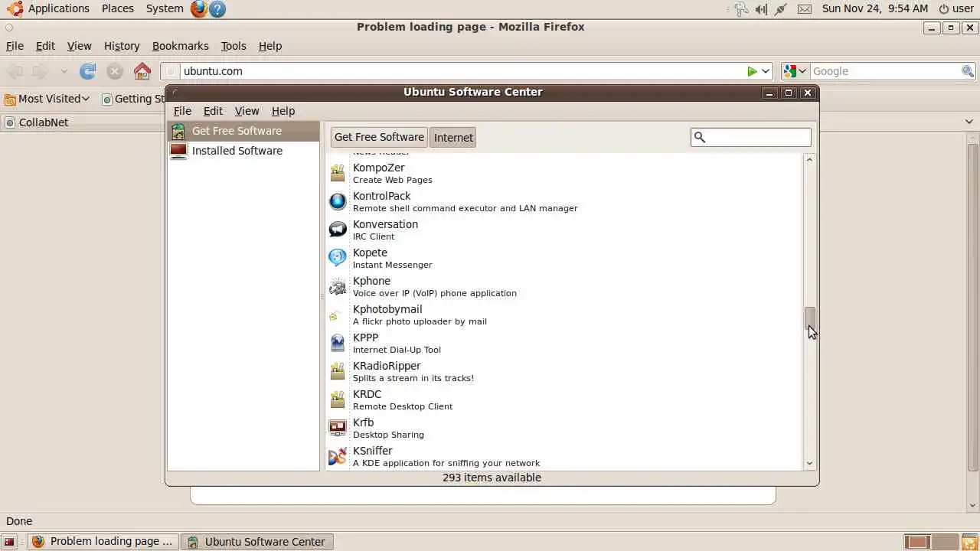
Task: Click the mail envelope icon in the top panel
Action: pyautogui.click(x=804, y=8)
